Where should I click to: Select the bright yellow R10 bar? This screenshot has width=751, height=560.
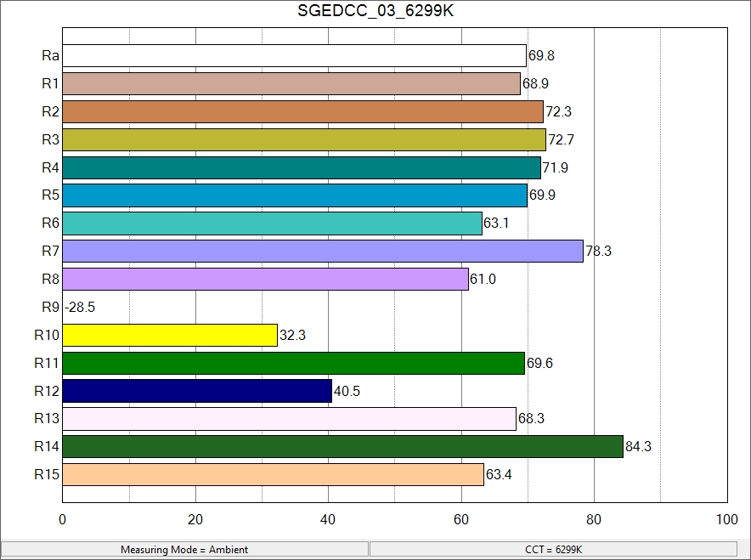[170, 336]
